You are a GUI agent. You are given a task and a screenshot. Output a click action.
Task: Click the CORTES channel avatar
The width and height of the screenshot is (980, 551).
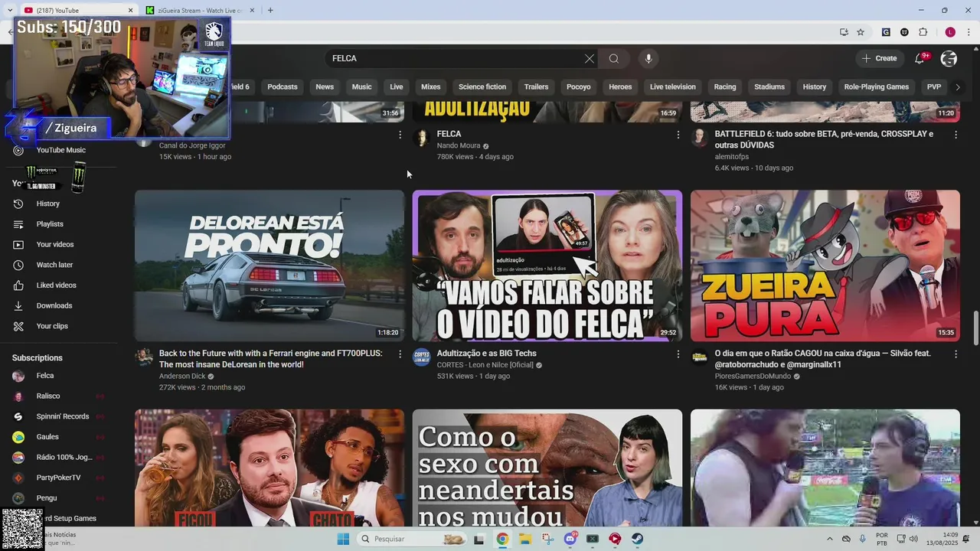coord(422,357)
